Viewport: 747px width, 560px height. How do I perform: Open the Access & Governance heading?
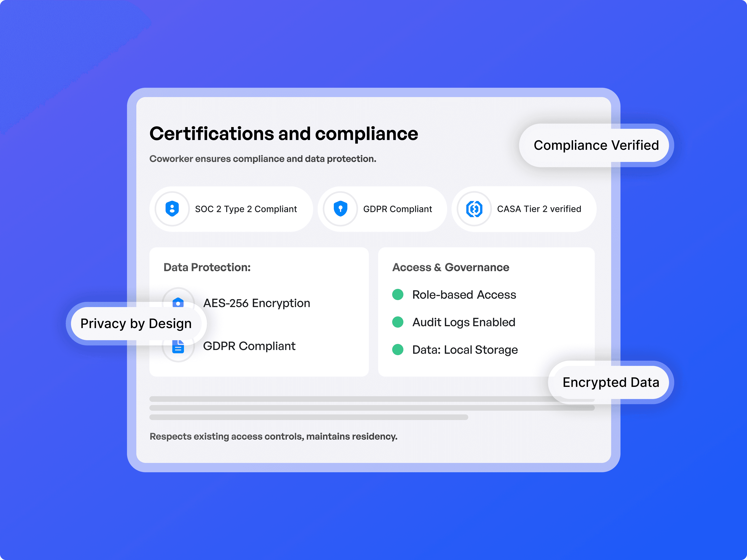[x=451, y=267]
